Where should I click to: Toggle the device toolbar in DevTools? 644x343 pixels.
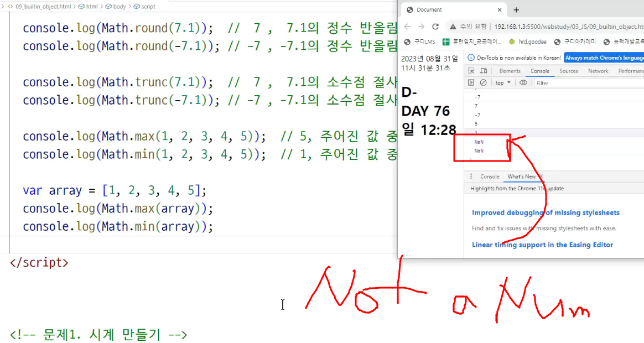click(484, 71)
